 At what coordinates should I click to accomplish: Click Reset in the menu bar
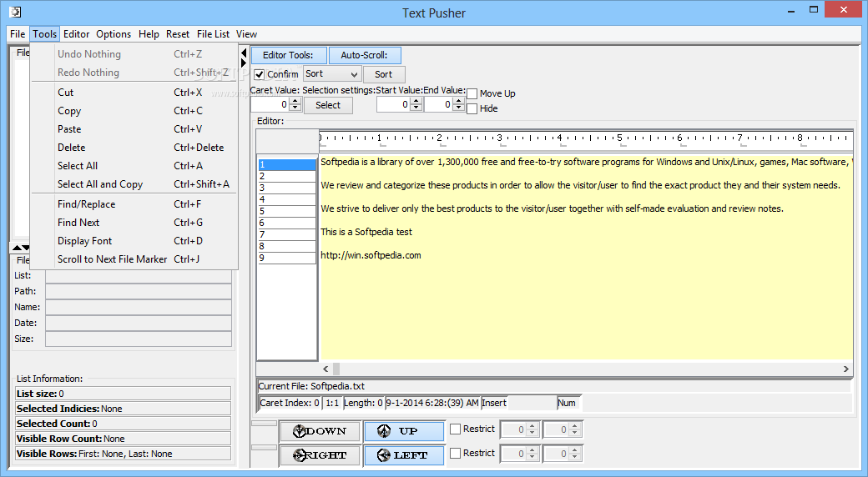178,34
